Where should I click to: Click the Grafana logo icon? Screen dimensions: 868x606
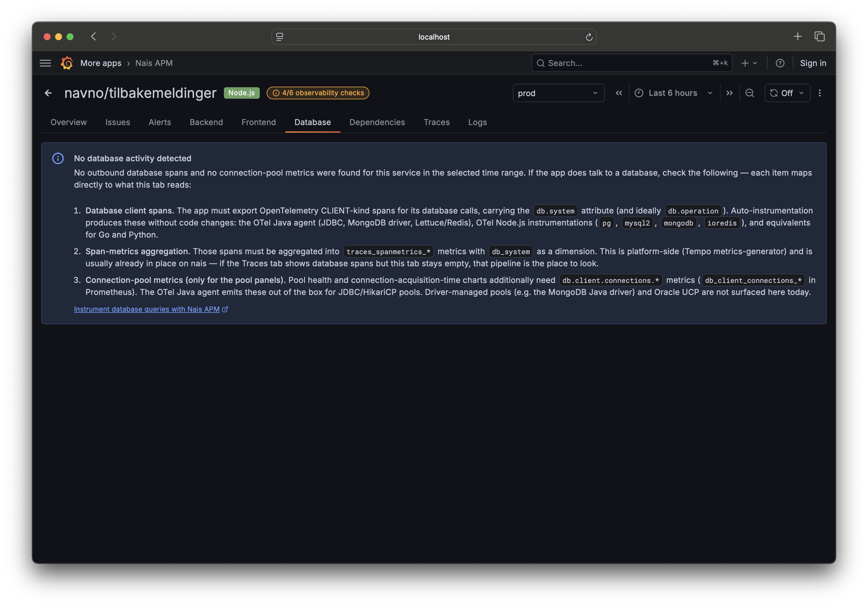pos(67,63)
